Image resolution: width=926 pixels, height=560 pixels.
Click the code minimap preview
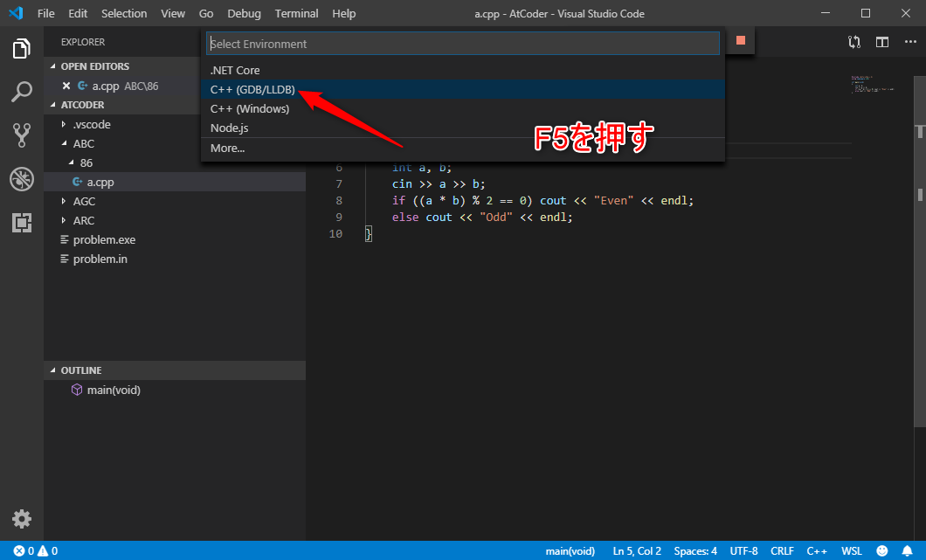click(872, 84)
